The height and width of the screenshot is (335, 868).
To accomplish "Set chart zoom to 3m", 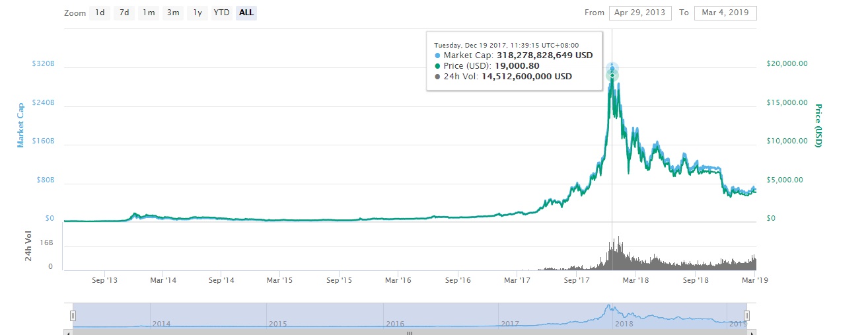I will click(x=173, y=13).
